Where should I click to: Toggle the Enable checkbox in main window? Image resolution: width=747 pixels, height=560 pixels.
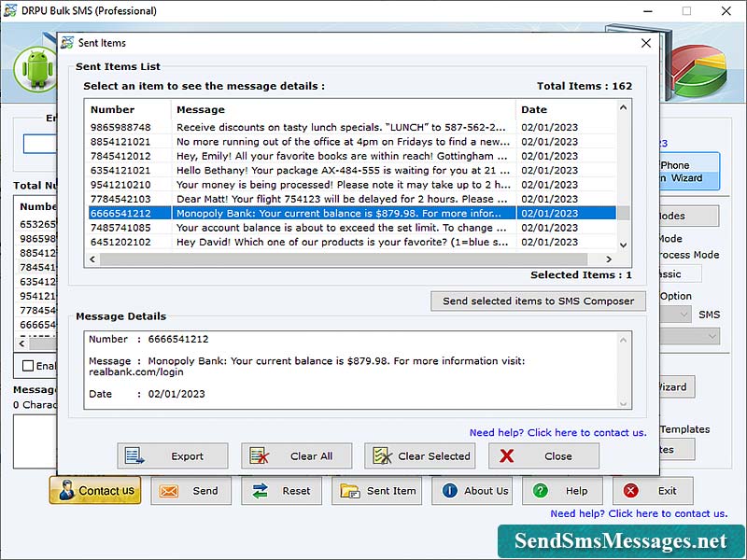pos(28,366)
